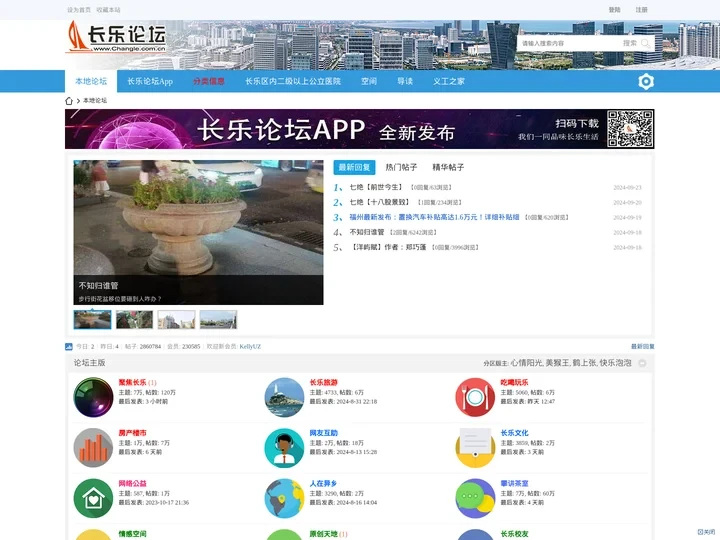Image resolution: width=720 pixels, height=540 pixels.
Task: Open 长乐校友 forum title link
Action: click(514, 534)
